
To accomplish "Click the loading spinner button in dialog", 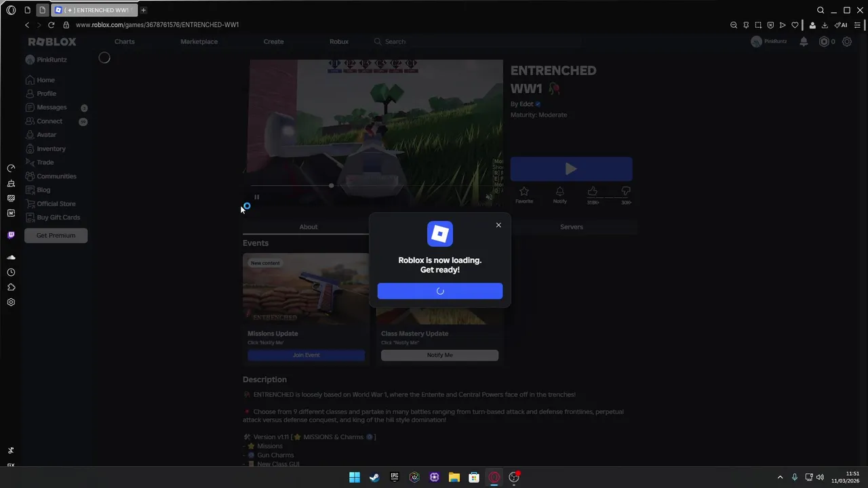I will 440,291.
